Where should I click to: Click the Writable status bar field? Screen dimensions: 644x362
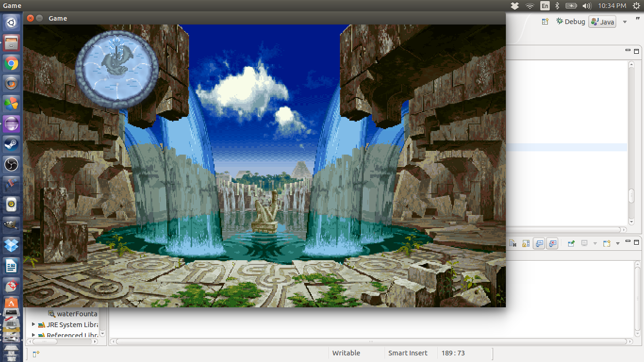click(x=346, y=353)
